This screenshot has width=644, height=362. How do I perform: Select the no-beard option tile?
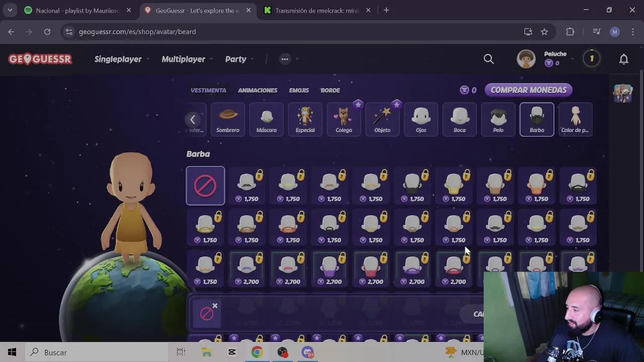[x=205, y=186]
